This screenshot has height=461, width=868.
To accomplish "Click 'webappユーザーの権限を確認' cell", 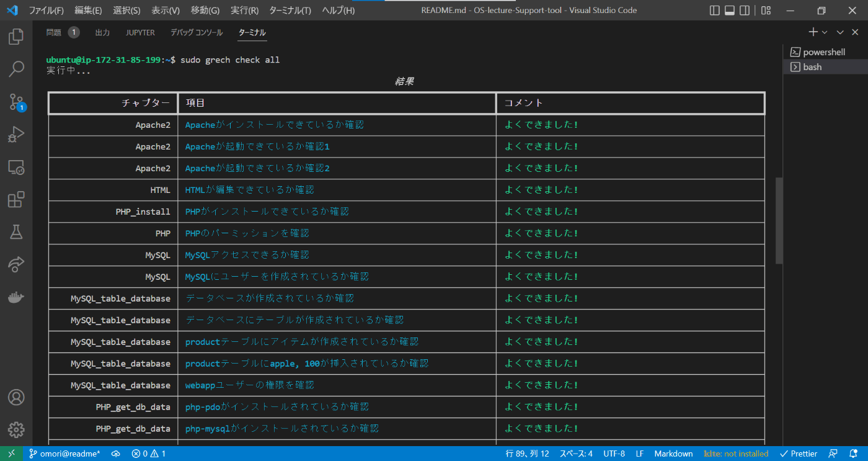I will coord(250,385).
